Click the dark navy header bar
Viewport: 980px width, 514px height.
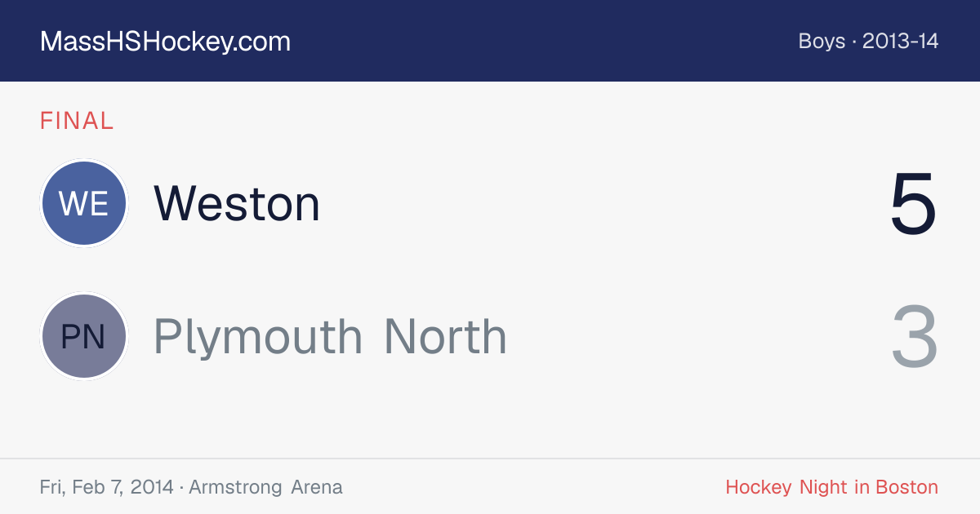[490, 41]
